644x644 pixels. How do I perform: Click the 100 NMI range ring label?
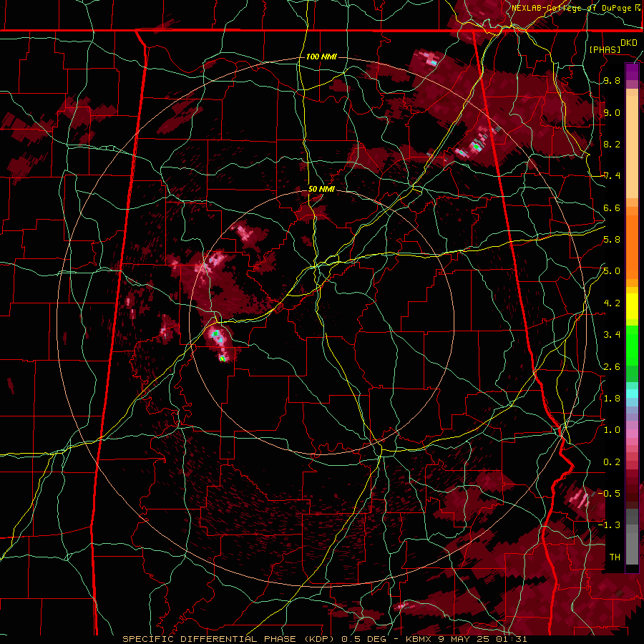pos(321,57)
